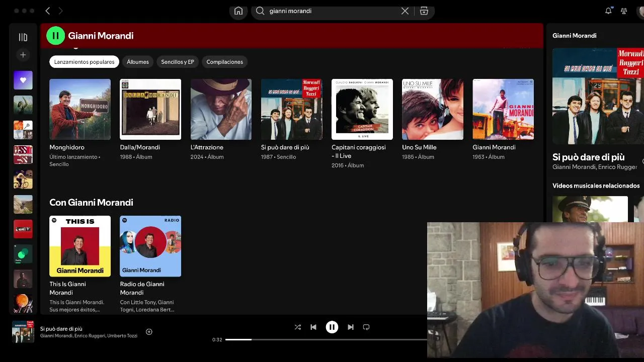Screen dimensions: 644x362
Task: Toggle repeat in player bar
Action: pos(366,327)
